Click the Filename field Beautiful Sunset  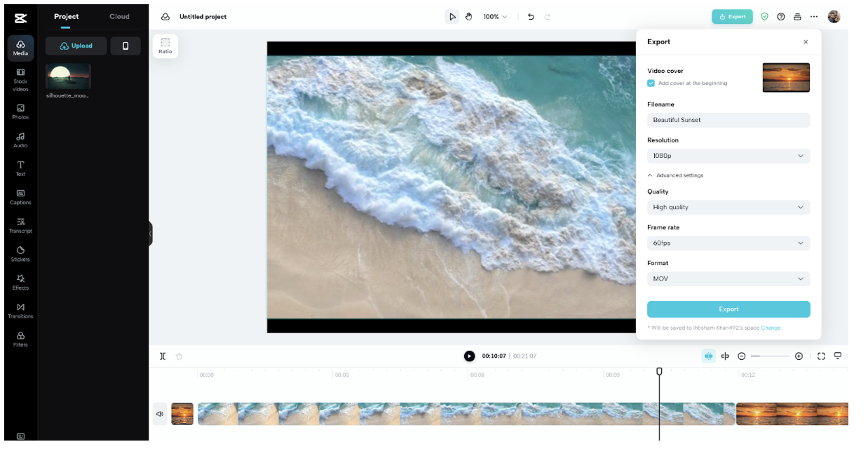728,120
